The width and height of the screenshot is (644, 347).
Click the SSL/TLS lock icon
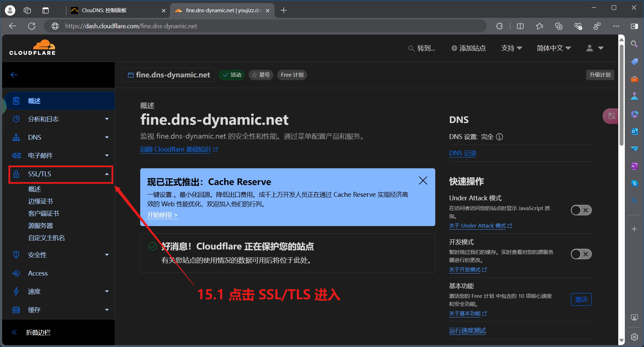(16, 174)
